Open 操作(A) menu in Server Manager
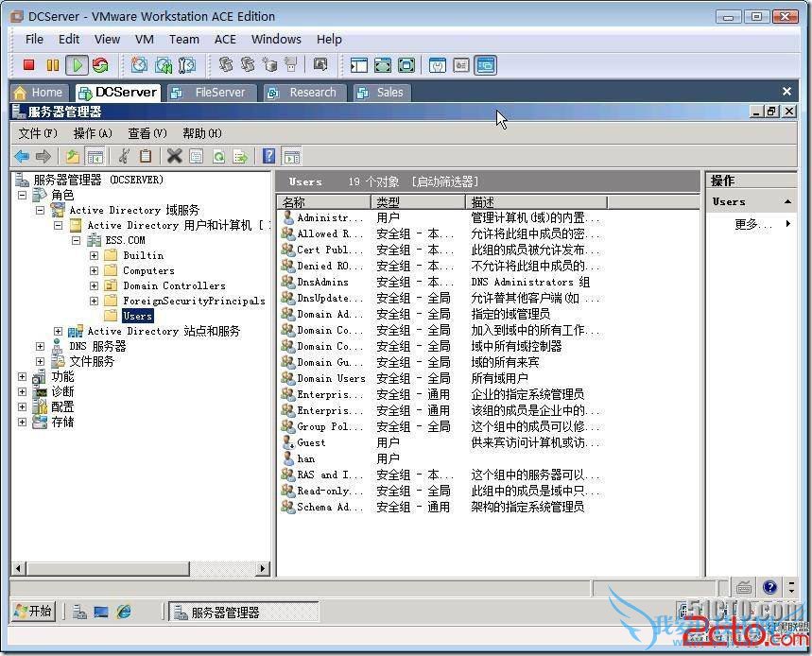 [x=93, y=133]
